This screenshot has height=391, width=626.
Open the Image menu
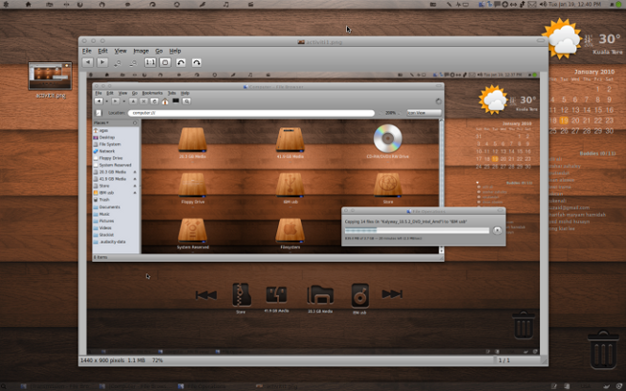click(141, 51)
